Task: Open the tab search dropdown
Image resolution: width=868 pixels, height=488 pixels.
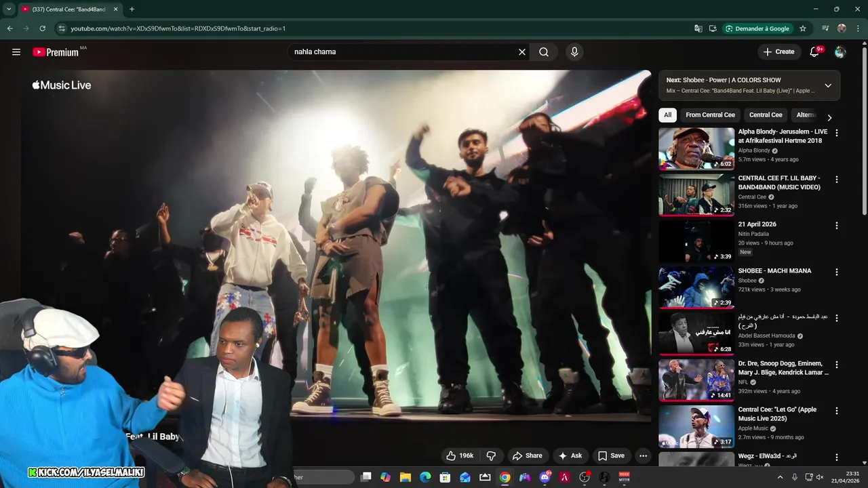Action: pyautogui.click(x=9, y=9)
